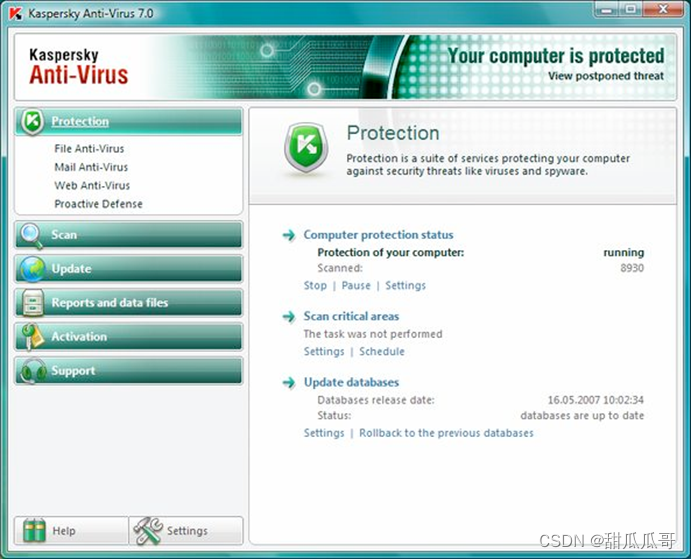The image size is (691, 559).
Task: Open Settings link under protection status
Action: click(x=405, y=286)
